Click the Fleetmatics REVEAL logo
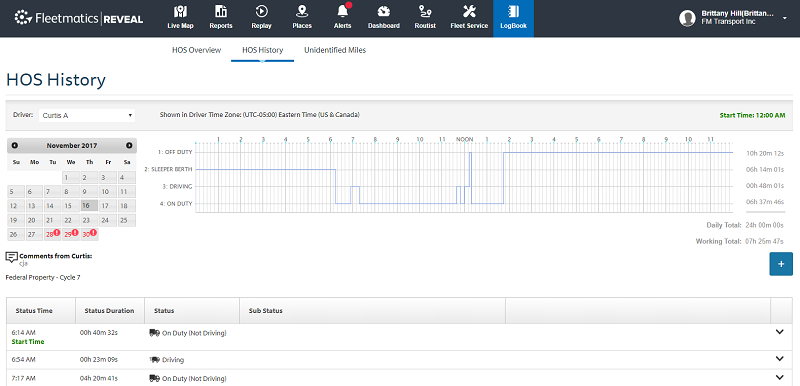Screen dimensions: 800x386 79,19
